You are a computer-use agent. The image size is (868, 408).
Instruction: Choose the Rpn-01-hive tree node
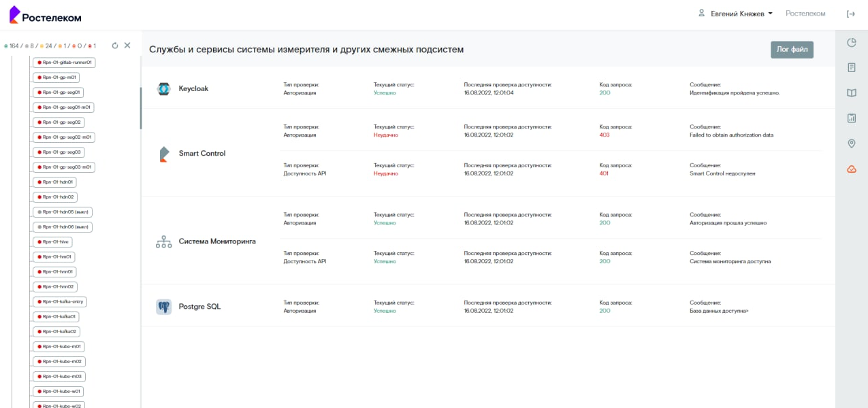52,242
